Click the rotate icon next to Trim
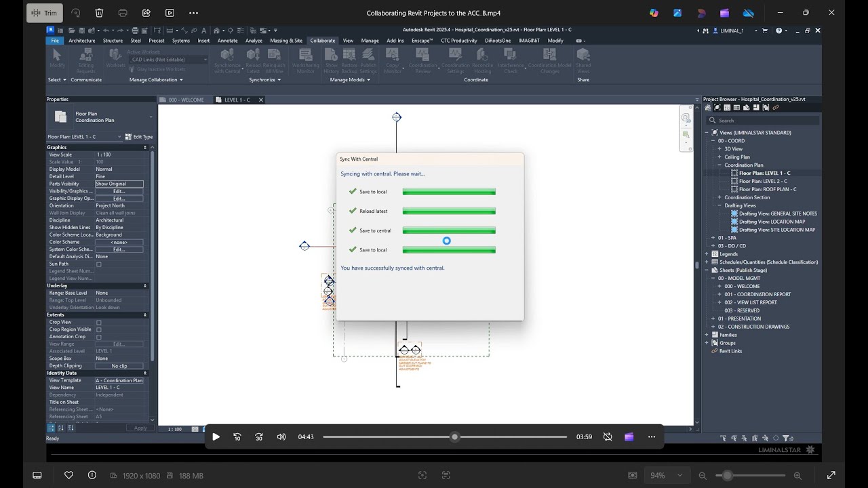 click(x=75, y=13)
